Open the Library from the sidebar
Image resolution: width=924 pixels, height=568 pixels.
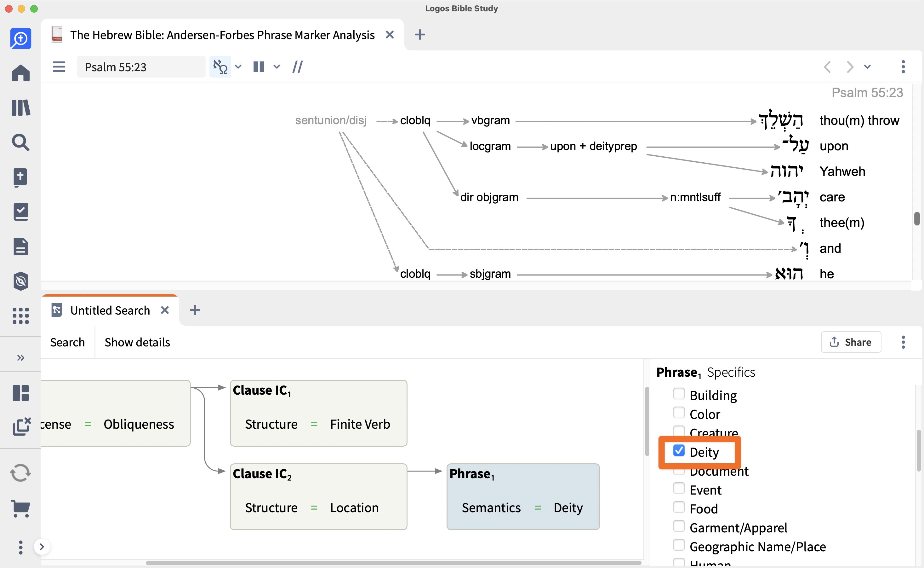(21, 108)
